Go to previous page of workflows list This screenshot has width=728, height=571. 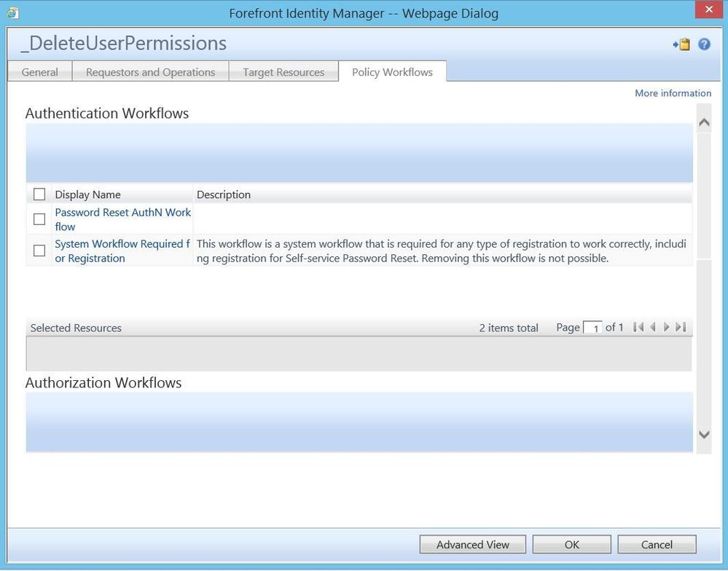point(652,327)
